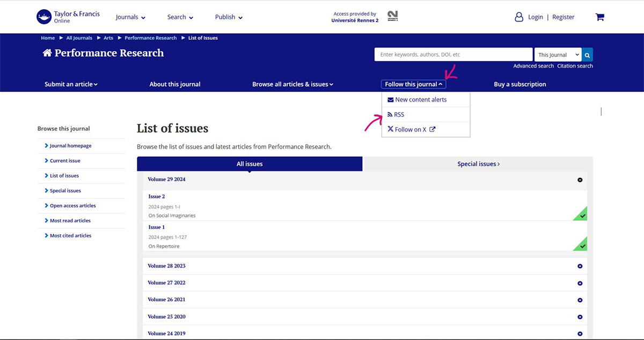The image size is (644, 340).
Task: Click the Login link
Action: 536,17
